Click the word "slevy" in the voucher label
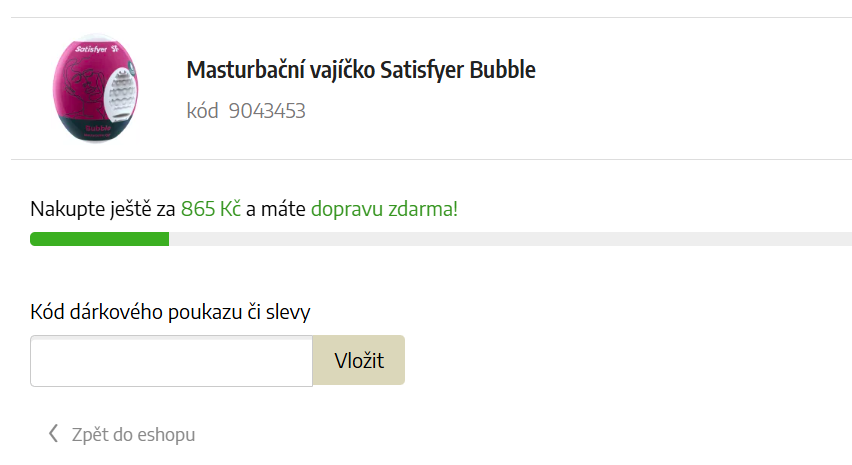 click(x=288, y=312)
